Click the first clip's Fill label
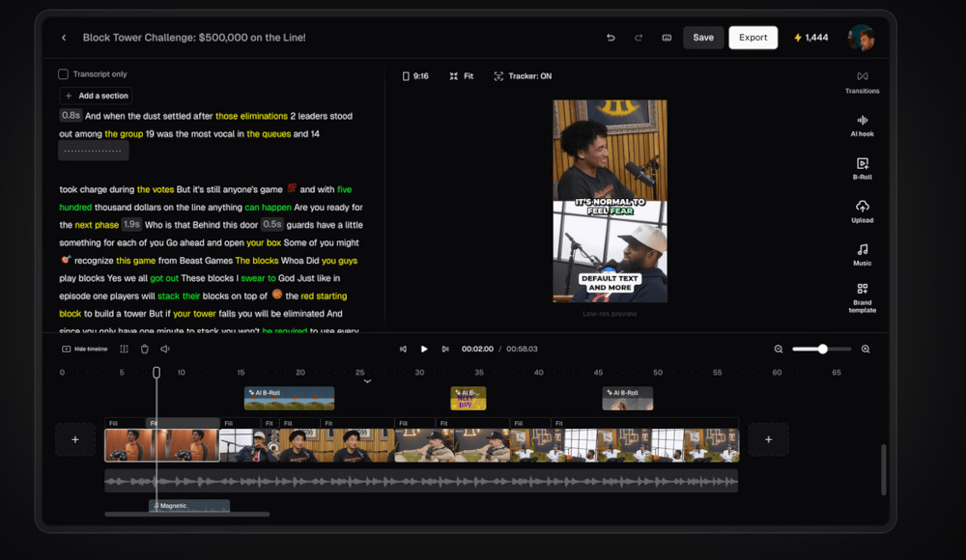 [113, 423]
